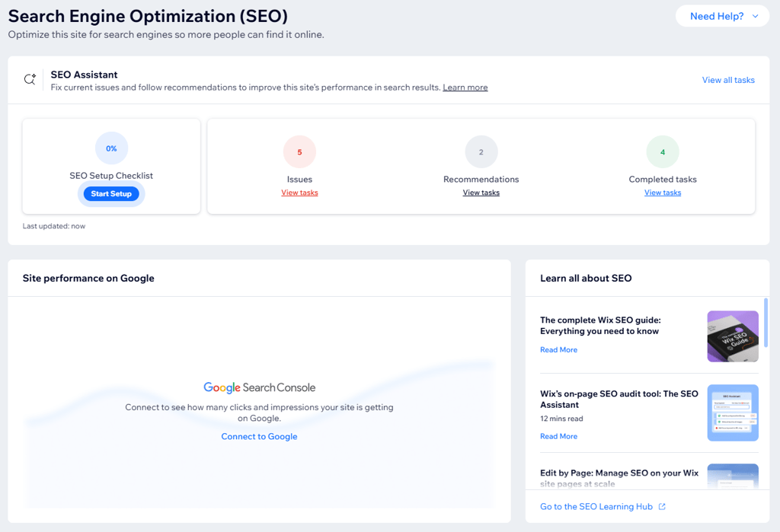Open the SEO Assistant article thumbnail

[733, 413]
